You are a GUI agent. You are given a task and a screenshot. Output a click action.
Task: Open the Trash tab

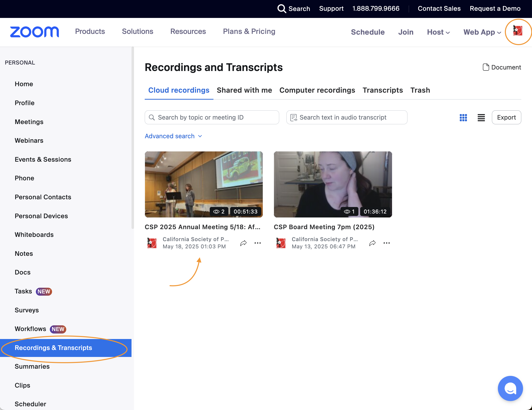(420, 90)
